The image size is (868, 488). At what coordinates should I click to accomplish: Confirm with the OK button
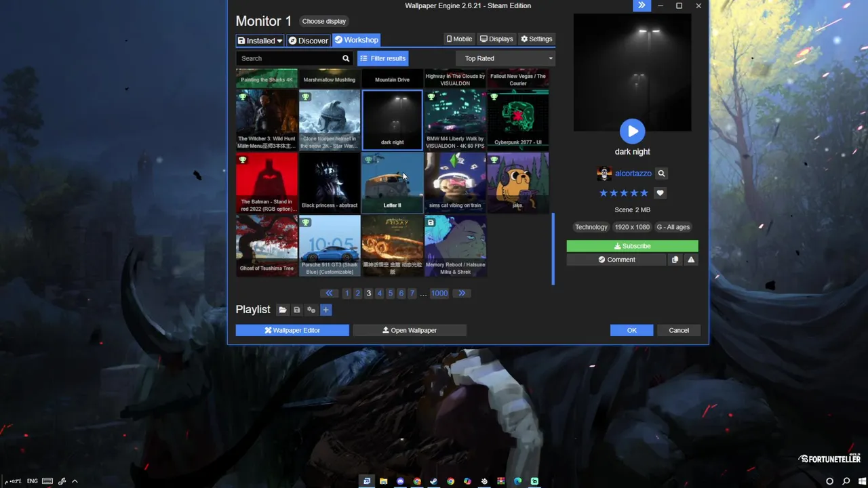pos(631,330)
